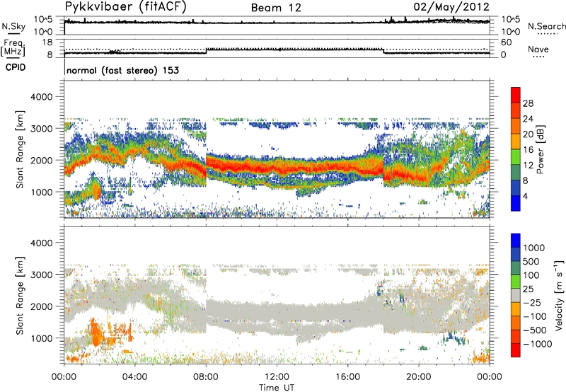Click the "Power [dB]" colorbar title
Screen dimensions: 566x392
(540, 149)
